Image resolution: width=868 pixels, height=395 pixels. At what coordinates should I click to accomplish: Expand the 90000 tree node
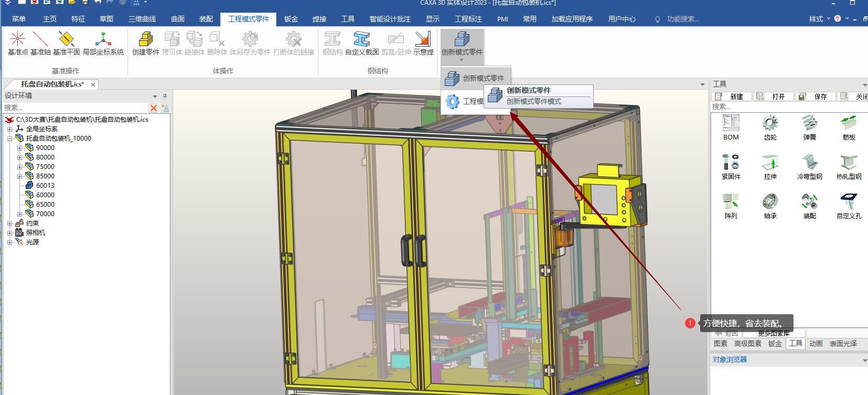click(19, 148)
